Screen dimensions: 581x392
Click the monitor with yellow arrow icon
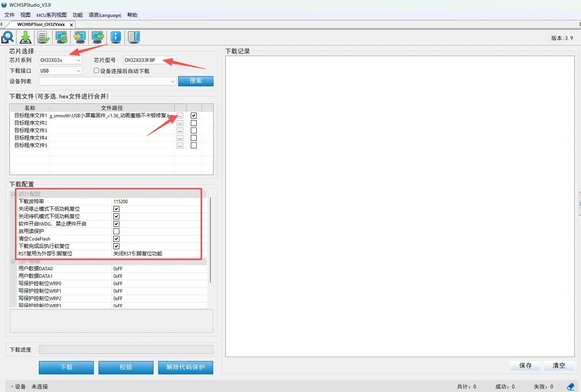coord(80,37)
